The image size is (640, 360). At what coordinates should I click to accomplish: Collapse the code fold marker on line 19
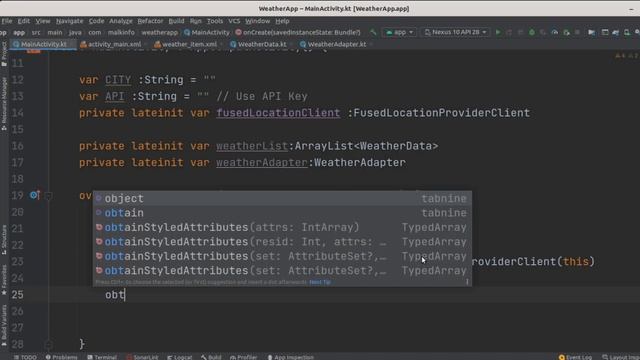click(48, 196)
